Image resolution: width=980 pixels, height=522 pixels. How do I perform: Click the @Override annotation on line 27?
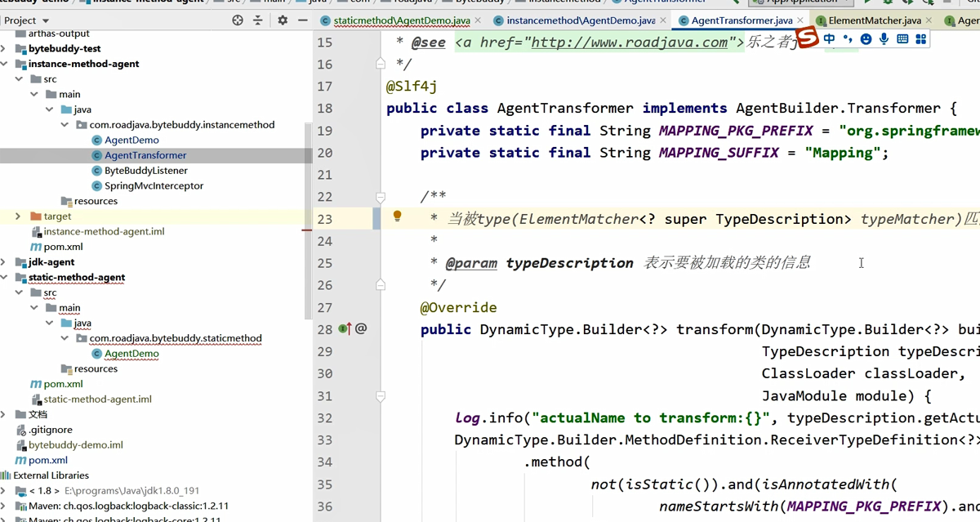point(459,307)
